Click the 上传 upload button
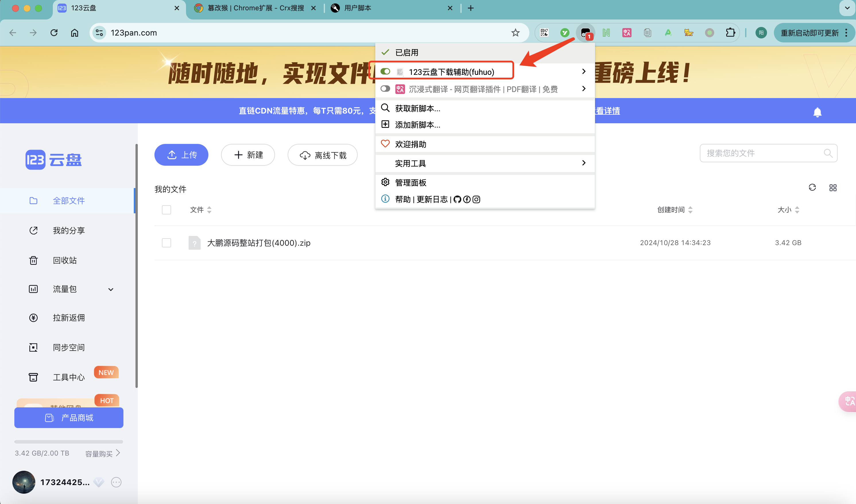Viewport: 856px width, 504px height. tap(181, 155)
